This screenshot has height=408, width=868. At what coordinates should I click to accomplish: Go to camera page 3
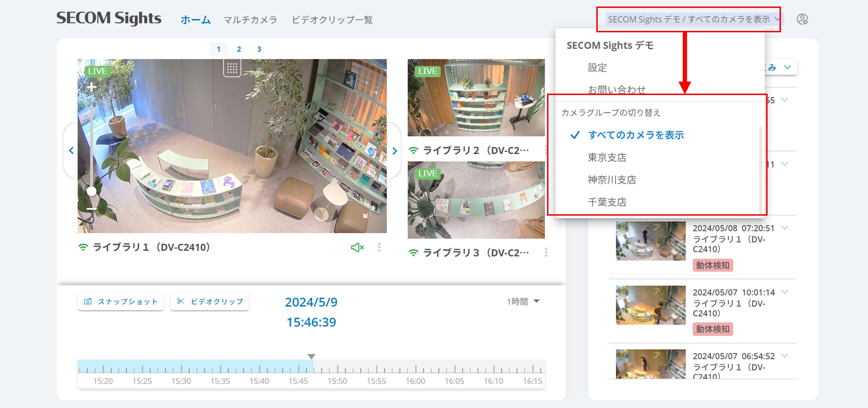click(259, 49)
